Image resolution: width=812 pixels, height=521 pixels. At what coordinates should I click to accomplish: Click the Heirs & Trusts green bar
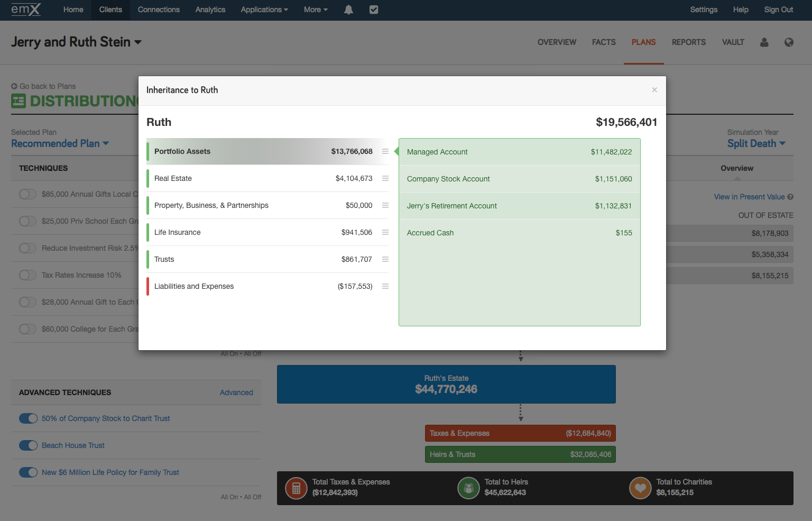(x=520, y=454)
